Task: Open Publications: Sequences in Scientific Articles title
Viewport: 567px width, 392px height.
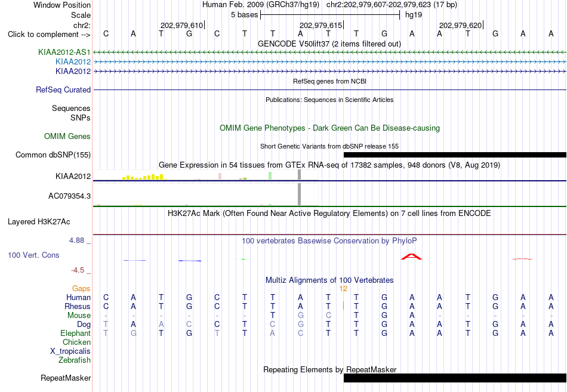Action: tap(329, 100)
